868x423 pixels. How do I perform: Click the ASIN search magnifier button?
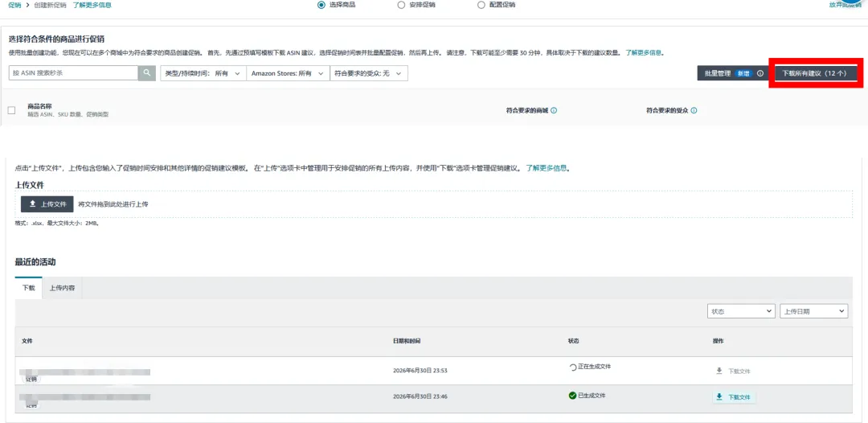point(147,73)
